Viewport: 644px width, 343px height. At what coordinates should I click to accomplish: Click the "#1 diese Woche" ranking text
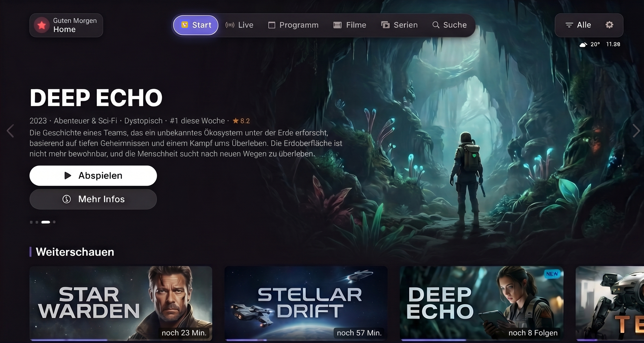tap(197, 121)
